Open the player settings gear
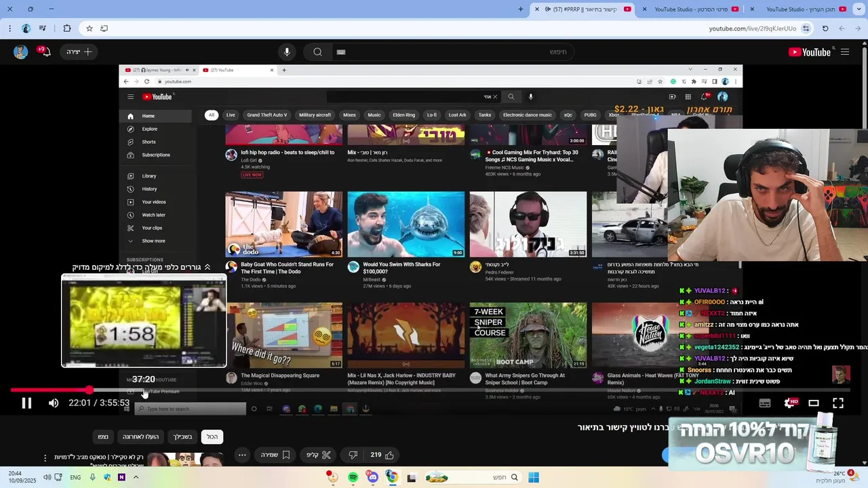This screenshot has width=868, height=488. point(789,403)
